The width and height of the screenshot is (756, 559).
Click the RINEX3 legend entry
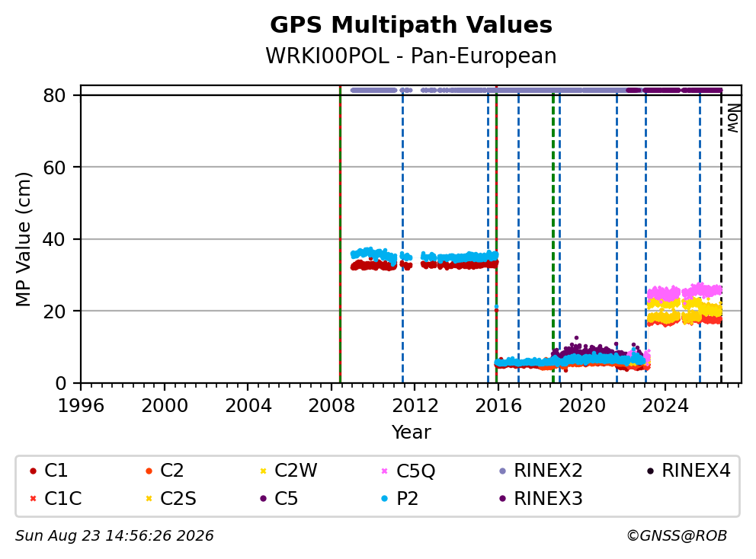click(541, 499)
